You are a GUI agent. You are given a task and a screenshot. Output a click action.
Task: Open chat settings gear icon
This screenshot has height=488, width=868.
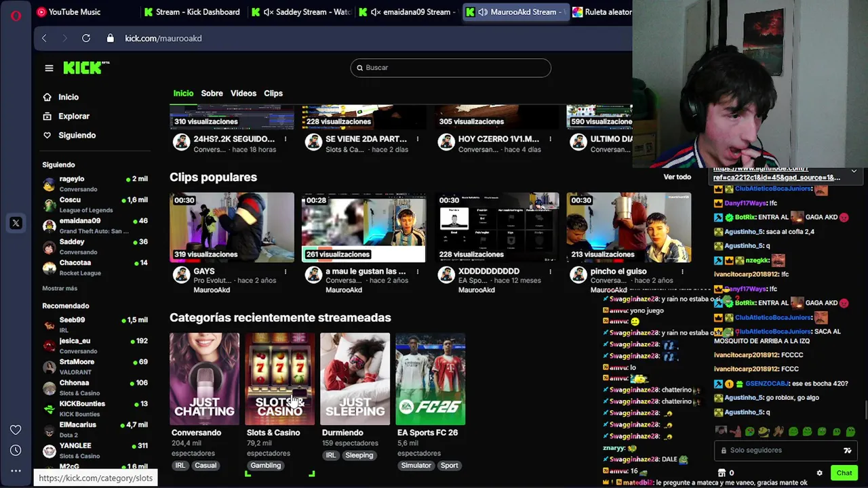819,473
